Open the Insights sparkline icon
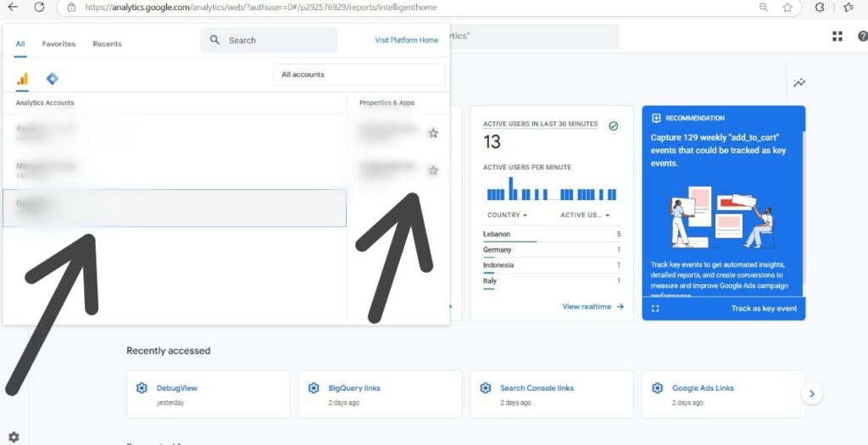 point(799,82)
